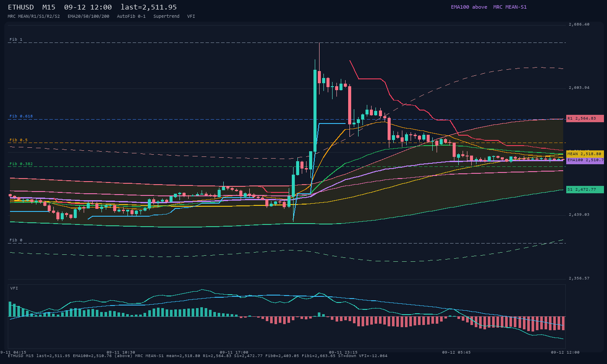Click the 09-12 12:00 timestamp in the title

click(88, 7)
